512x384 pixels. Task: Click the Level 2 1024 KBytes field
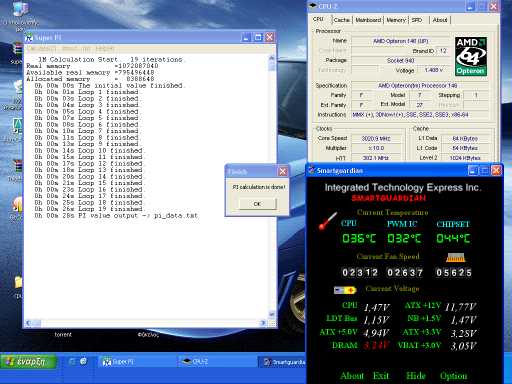pyautogui.click(x=465, y=158)
